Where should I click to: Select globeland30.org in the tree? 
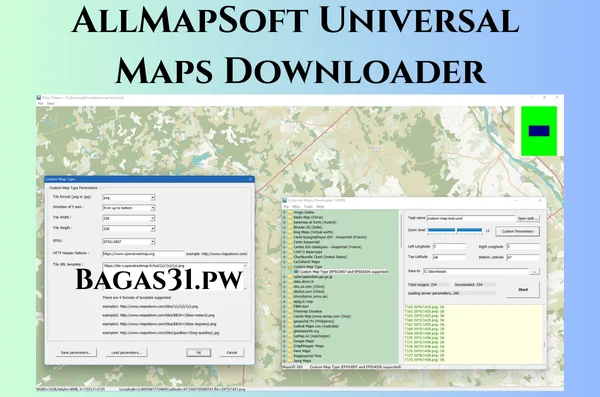[x=306, y=331]
